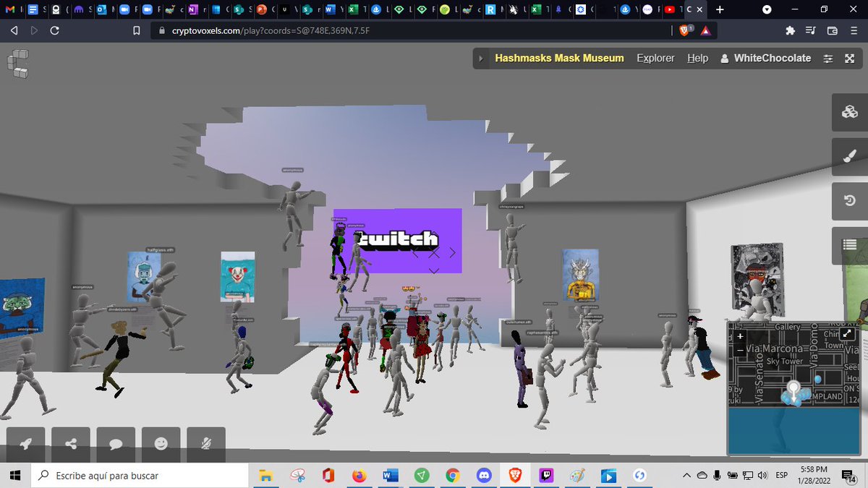
Task: Click the white location marker on minimap
Action: coord(793,391)
